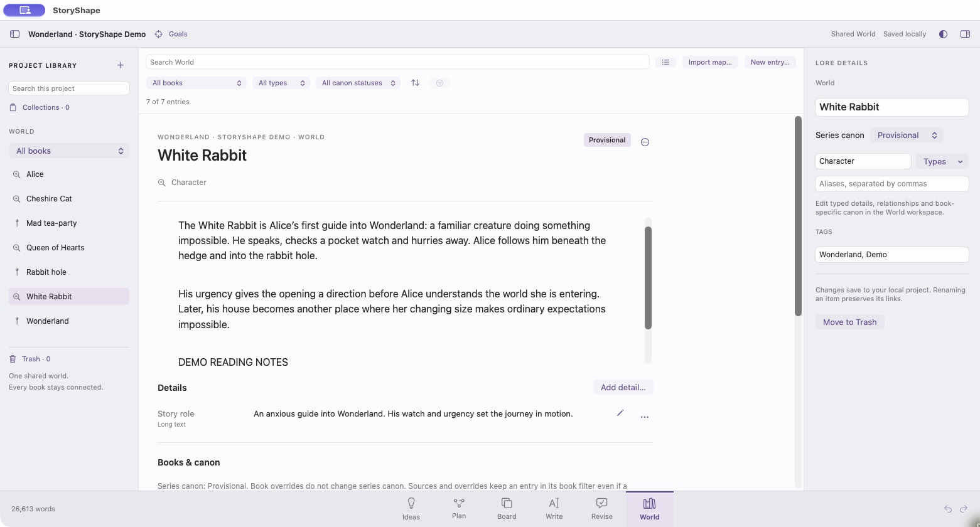Click the sort order arrows icon
The width and height of the screenshot is (980, 527).
click(x=415, y=83)
